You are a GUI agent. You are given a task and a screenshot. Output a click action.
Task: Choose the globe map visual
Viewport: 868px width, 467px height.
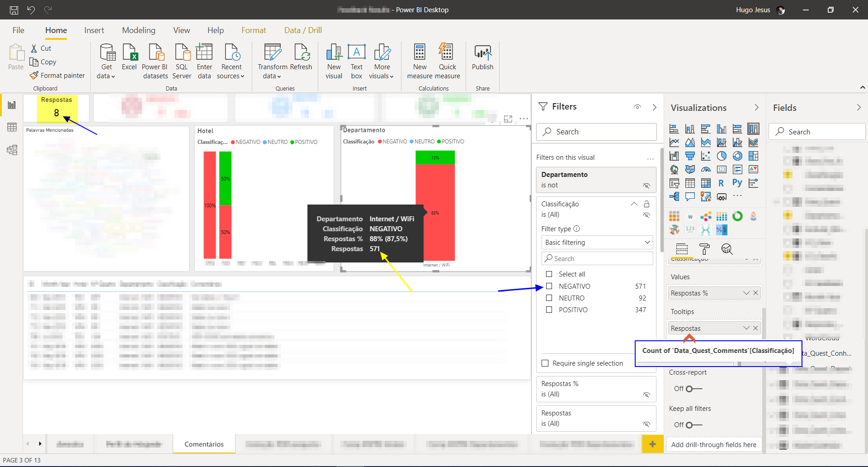pyautogui.click(x=674, y=170)
